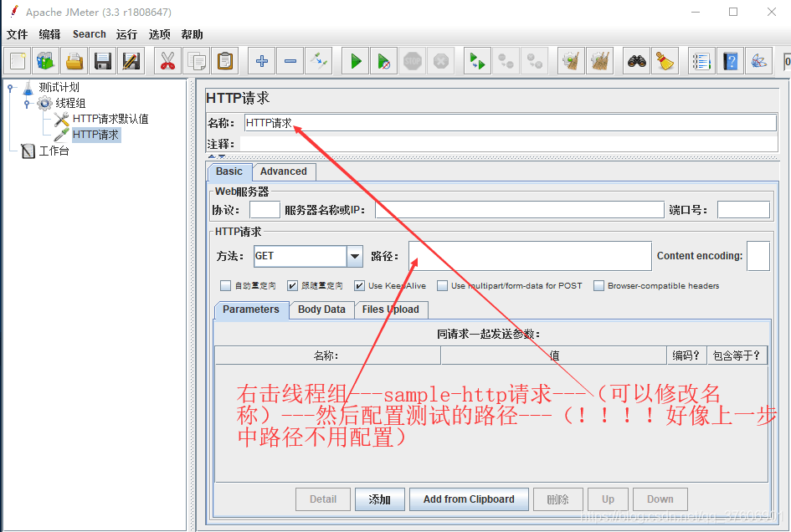Click the Save As pencil-disk icon
The width and height of the screenshot is (791, 532).
[131, 62]
